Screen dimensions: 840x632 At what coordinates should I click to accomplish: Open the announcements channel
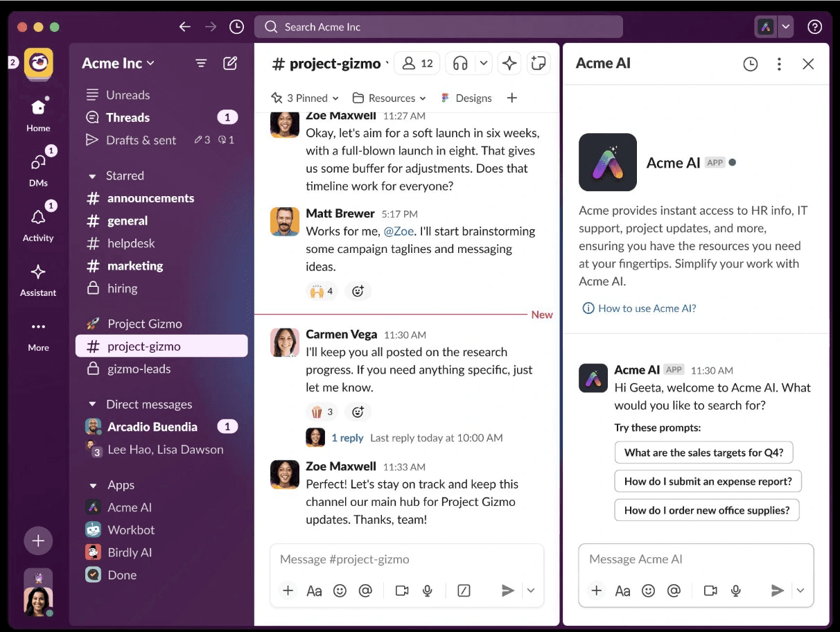(161, 198)
